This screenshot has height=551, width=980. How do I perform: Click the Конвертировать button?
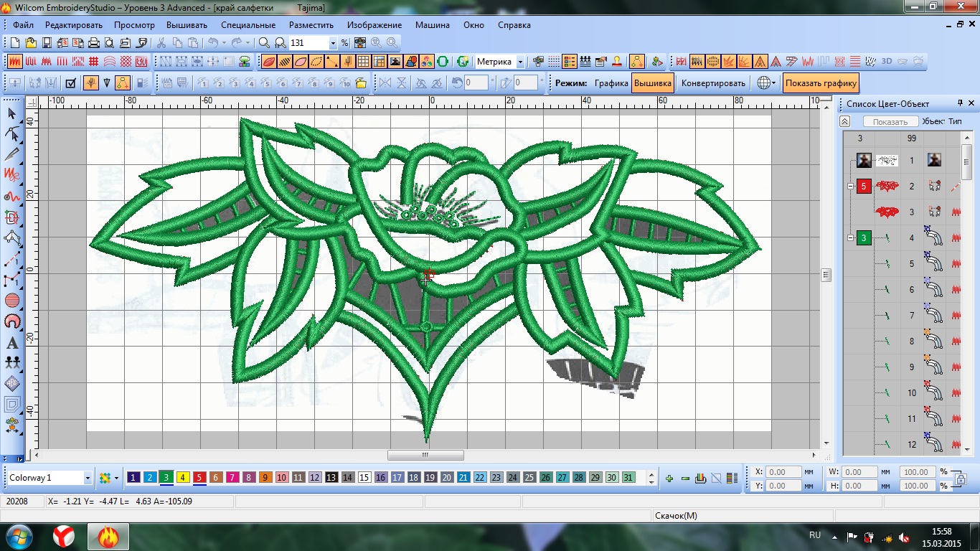(712, 83)
